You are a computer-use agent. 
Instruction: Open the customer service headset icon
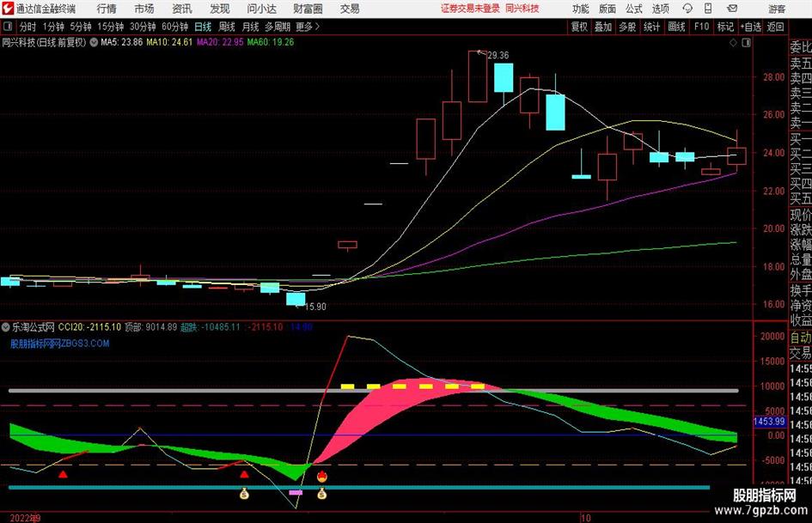click(687, 9)
